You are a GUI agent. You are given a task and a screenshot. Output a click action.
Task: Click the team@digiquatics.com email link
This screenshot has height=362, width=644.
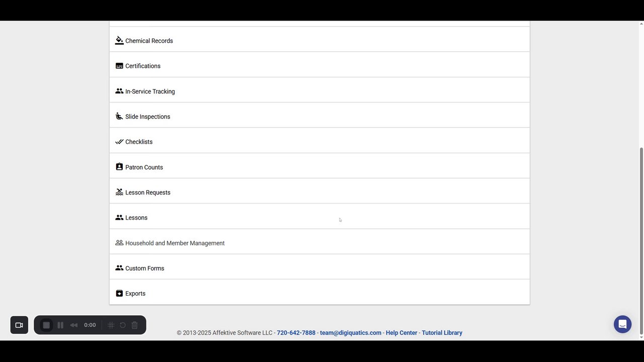pos(351,333)
